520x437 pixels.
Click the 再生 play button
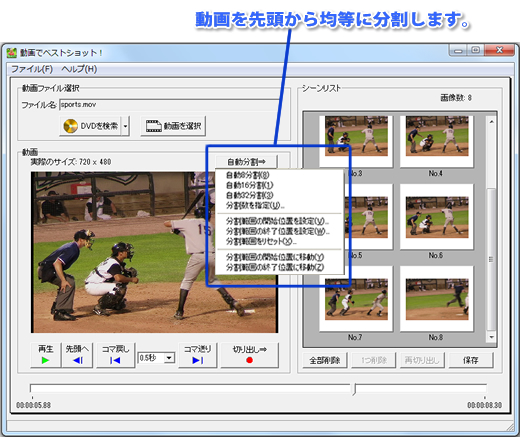46,355
